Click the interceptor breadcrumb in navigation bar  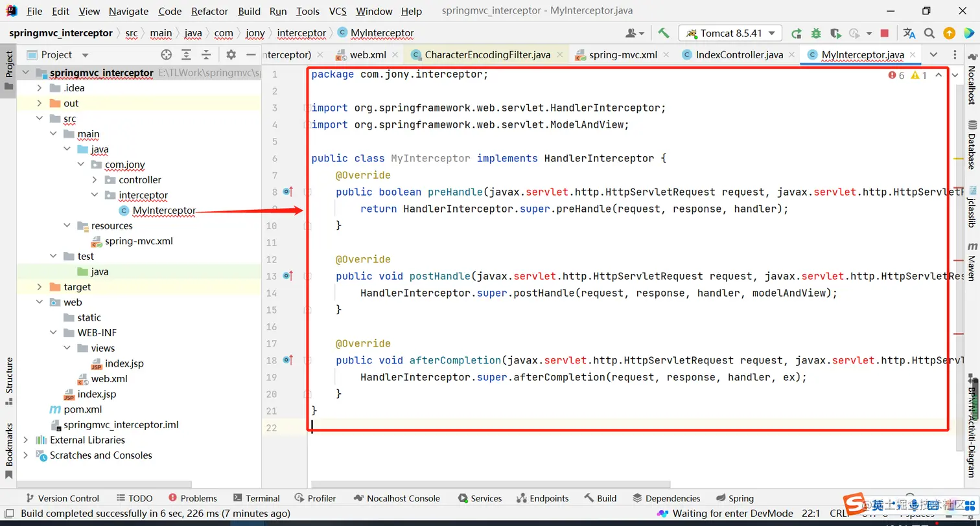coord(301,33)
